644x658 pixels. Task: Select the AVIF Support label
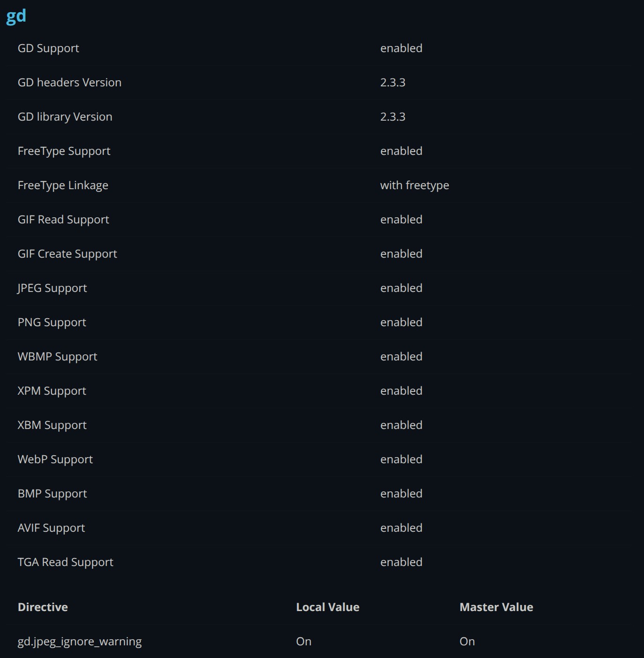pos(51,528)
